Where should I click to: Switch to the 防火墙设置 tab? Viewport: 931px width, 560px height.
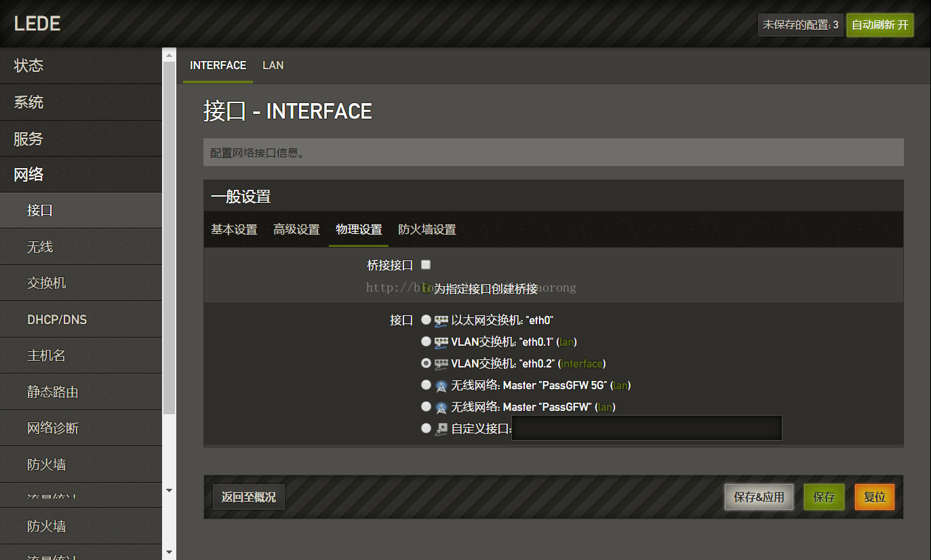point(427,229)
